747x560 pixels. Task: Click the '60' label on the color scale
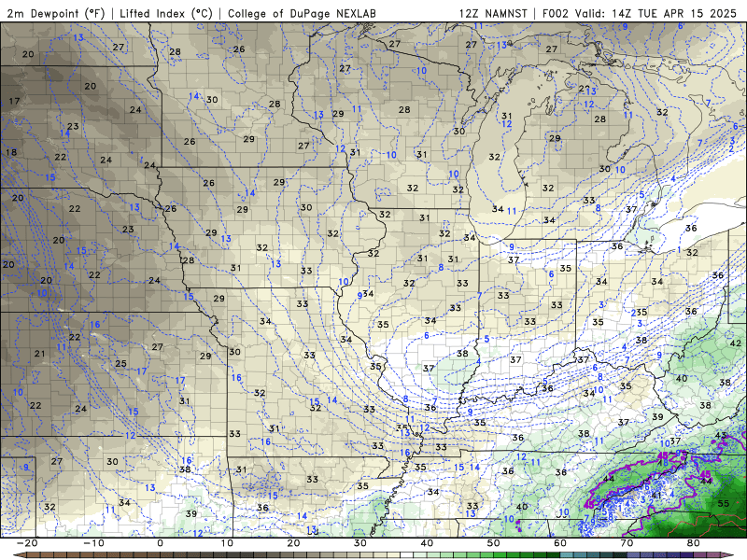point(560,543)
